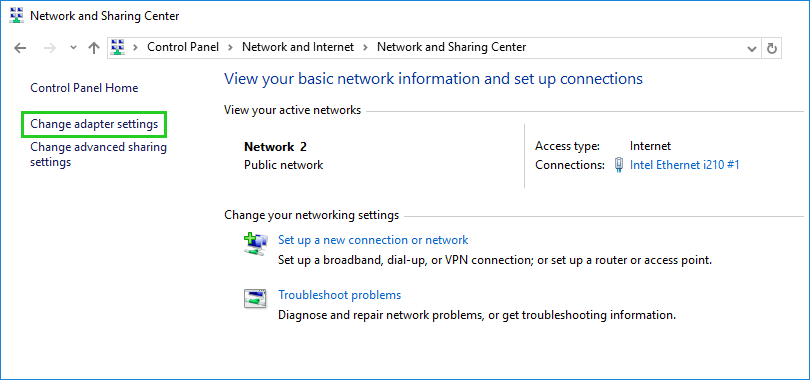Open the Intel Ethernet i210 #1 connection
810x380 pixels.
684,165
